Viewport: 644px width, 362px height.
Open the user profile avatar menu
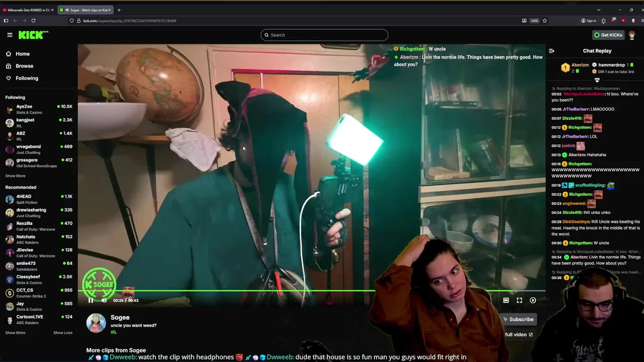632,35
